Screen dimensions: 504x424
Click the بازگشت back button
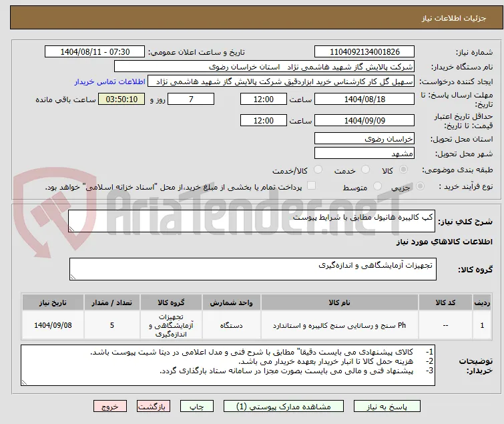click(154, 407)
